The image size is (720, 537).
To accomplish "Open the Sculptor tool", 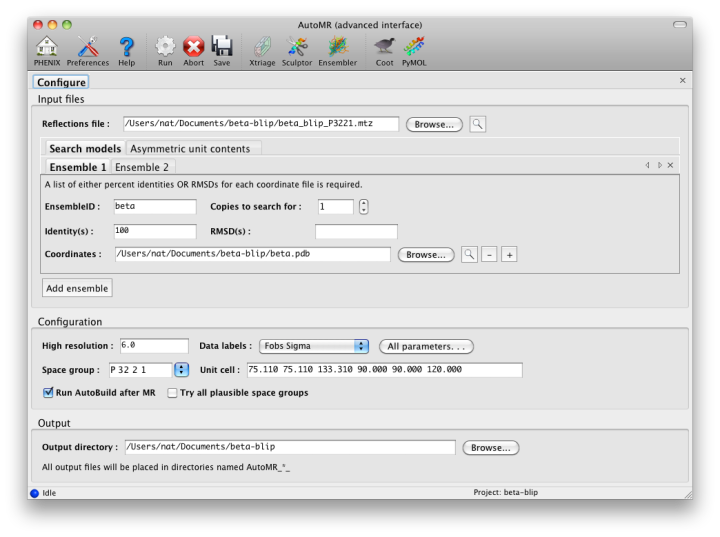I will tap(297, 47).
